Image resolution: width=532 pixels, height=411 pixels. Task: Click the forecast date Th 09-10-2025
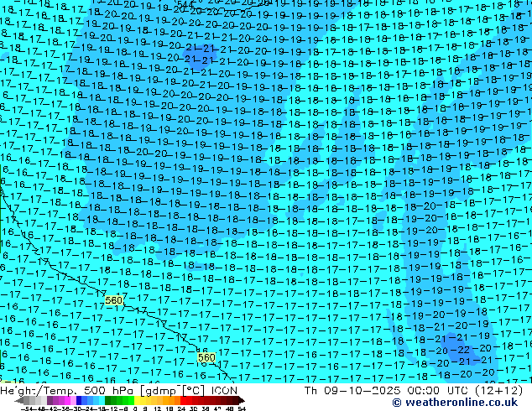(x=353, y=390)
